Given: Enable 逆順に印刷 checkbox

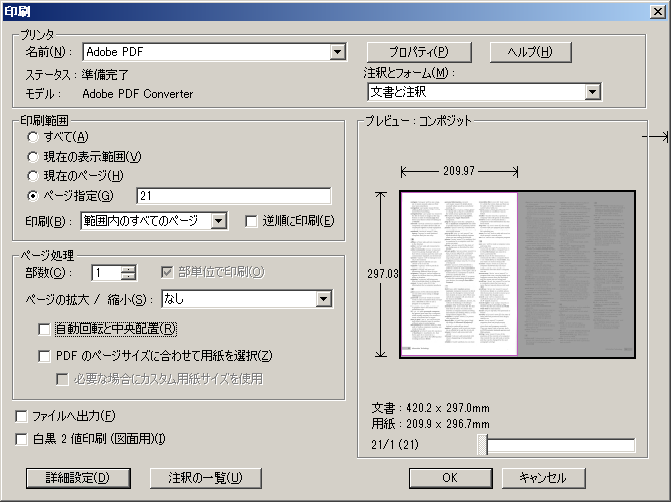Looking at the screenshot, I should pos(252,221).
